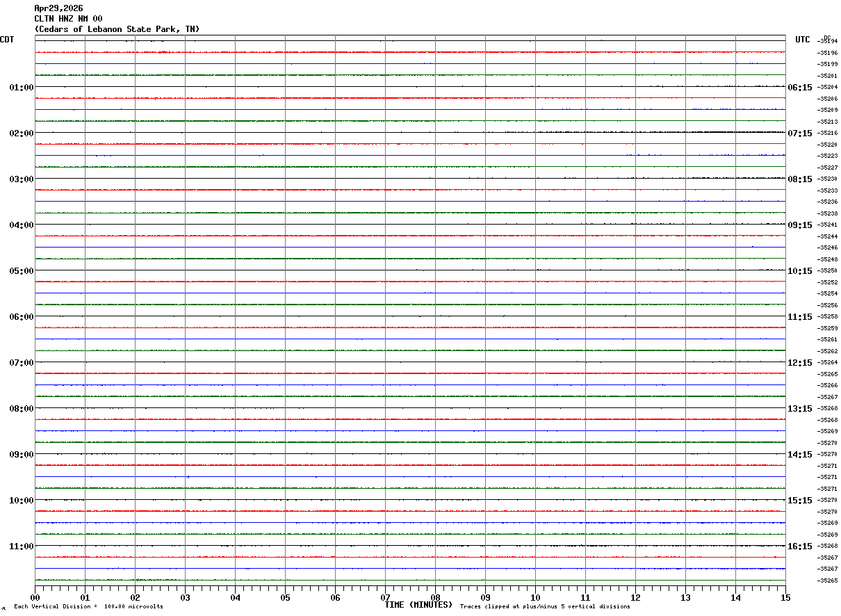Click the DC offset value '-35254'
This screenshot has width=841, height=616.
pos(827,294)
